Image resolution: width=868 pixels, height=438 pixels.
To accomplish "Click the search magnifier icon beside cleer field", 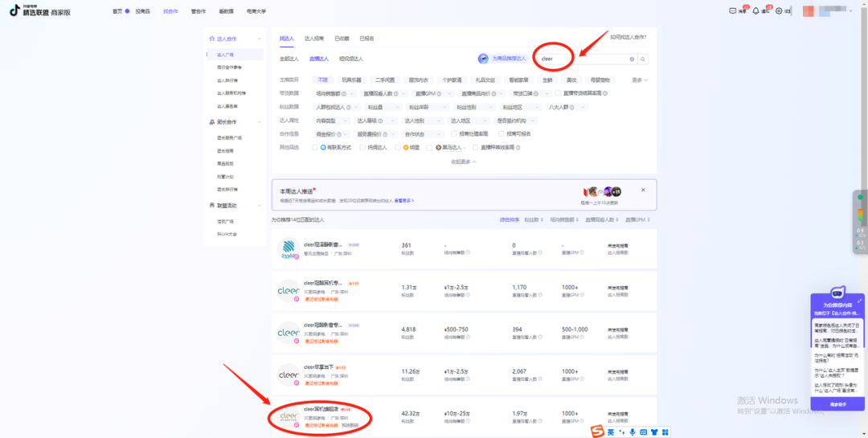I will (643, 59).
